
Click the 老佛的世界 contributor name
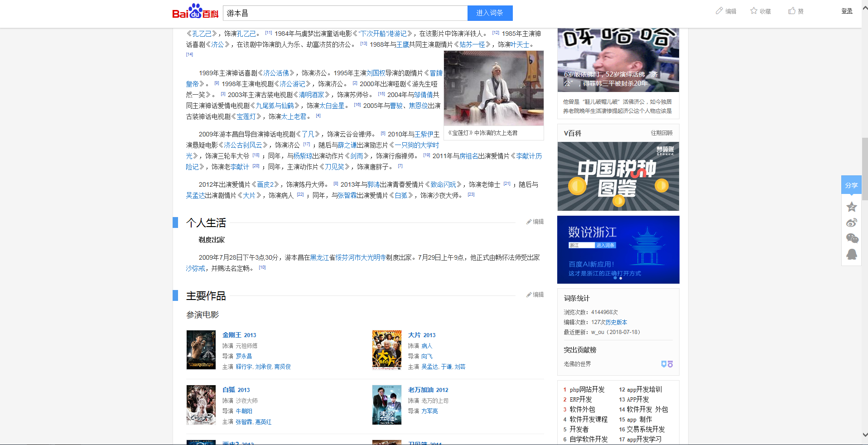[x=577, y=364]
